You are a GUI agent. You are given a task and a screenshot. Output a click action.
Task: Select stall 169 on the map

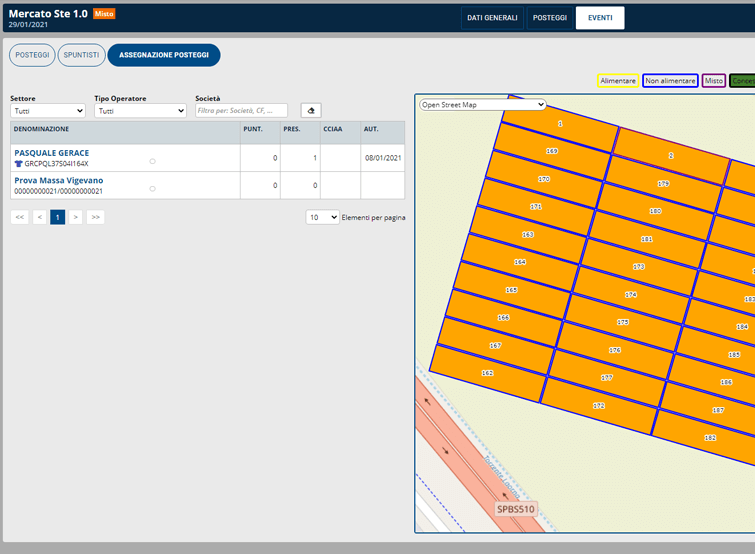552,151
